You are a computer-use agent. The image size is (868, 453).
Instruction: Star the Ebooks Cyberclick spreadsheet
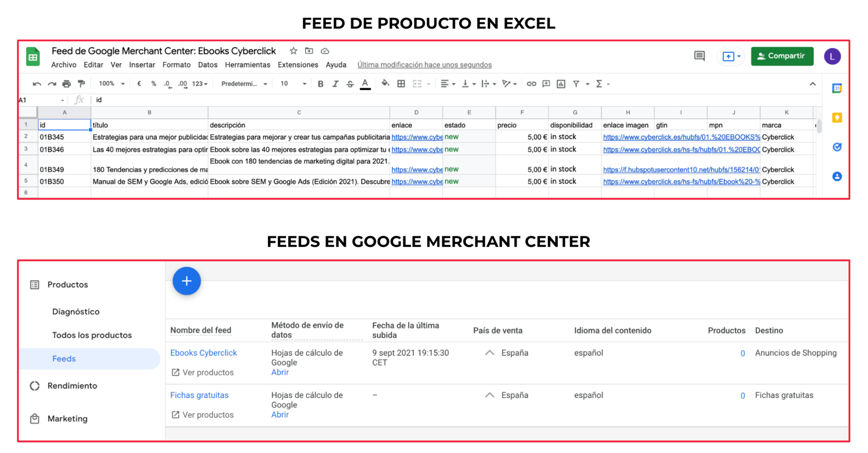(x=293, y=51)
